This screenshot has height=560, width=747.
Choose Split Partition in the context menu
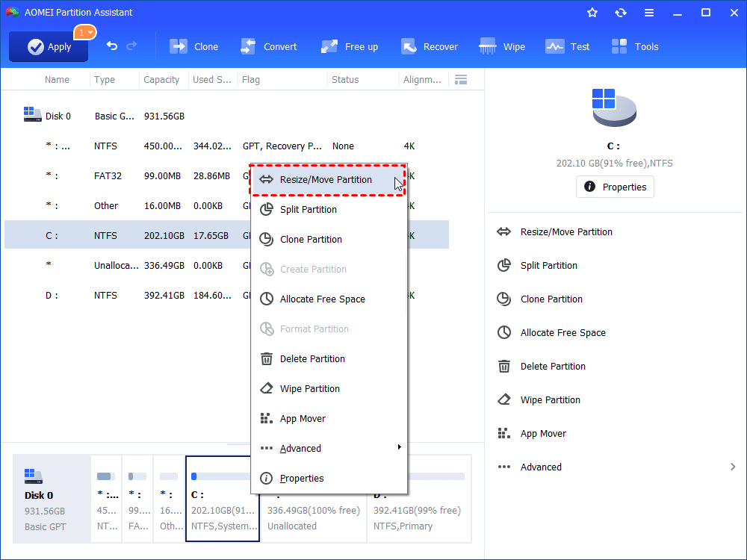[x=328, y=210]
